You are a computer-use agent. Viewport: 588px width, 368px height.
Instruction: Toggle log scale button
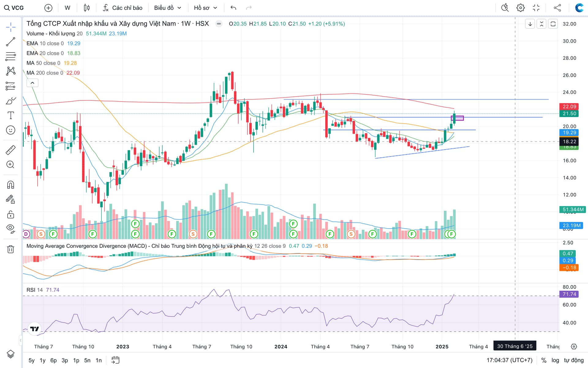[x=555, y=360]
